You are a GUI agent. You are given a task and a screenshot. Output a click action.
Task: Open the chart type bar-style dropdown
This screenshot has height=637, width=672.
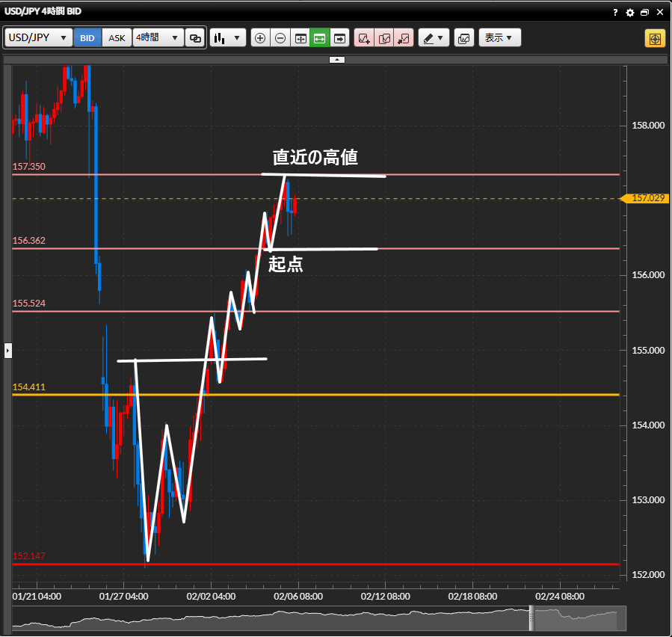coord(228,38)
